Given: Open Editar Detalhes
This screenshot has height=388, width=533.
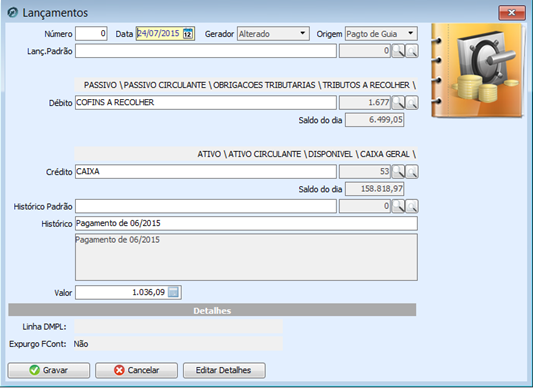Looking at the screenshot, I should tap(224, 370).
